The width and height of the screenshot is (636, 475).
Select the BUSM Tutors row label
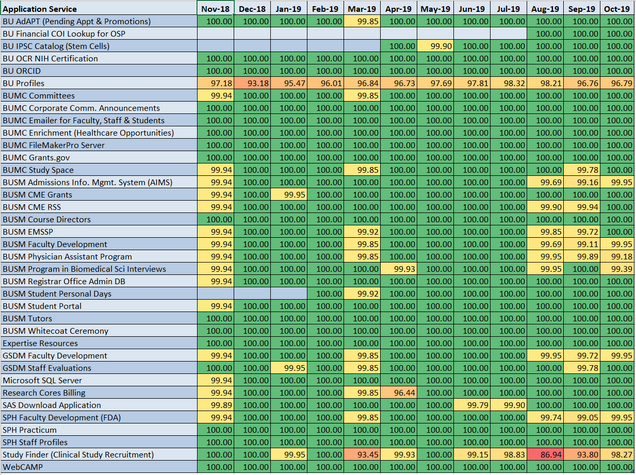[x=99, y=318]
